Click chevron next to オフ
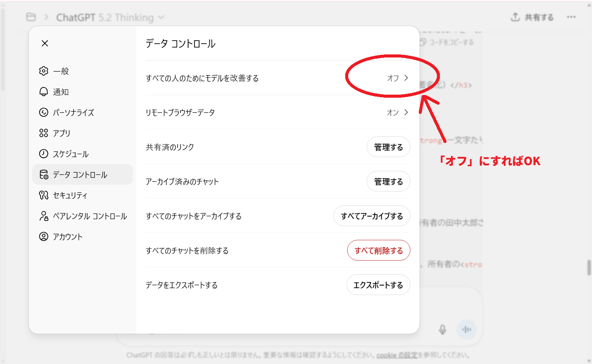 [x=406, y=78]
